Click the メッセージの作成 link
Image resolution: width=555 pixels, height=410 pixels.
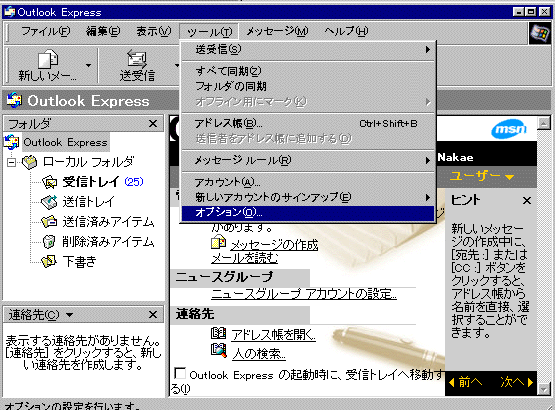(x=274, y=245)
